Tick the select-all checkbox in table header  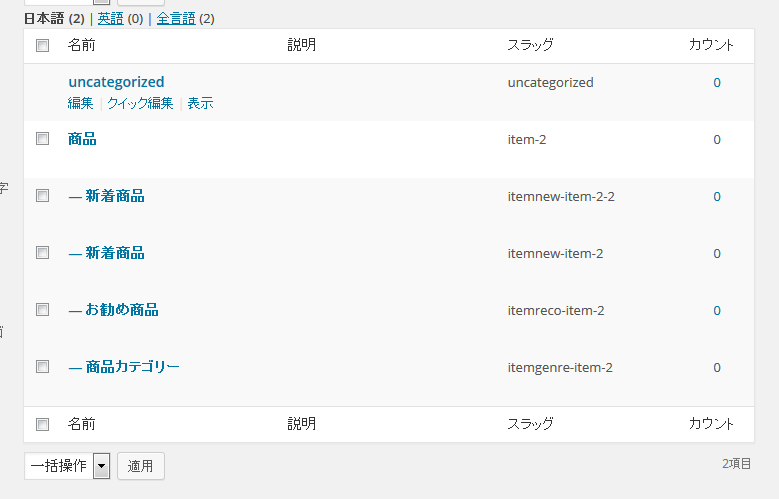(43, 46)
